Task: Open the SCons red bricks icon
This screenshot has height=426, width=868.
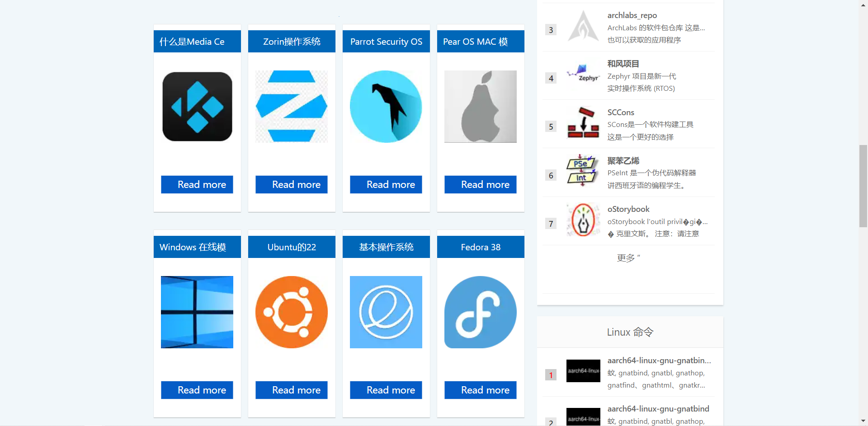Action: point(583,123)
